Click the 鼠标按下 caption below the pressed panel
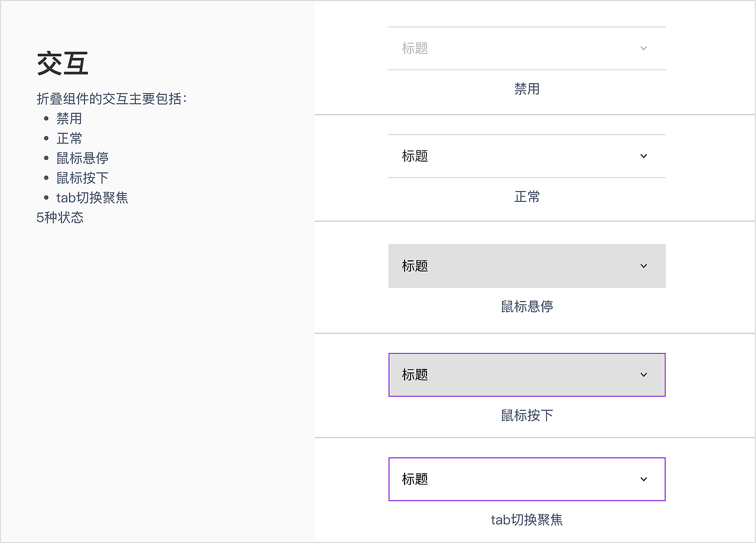 (527, 415)
